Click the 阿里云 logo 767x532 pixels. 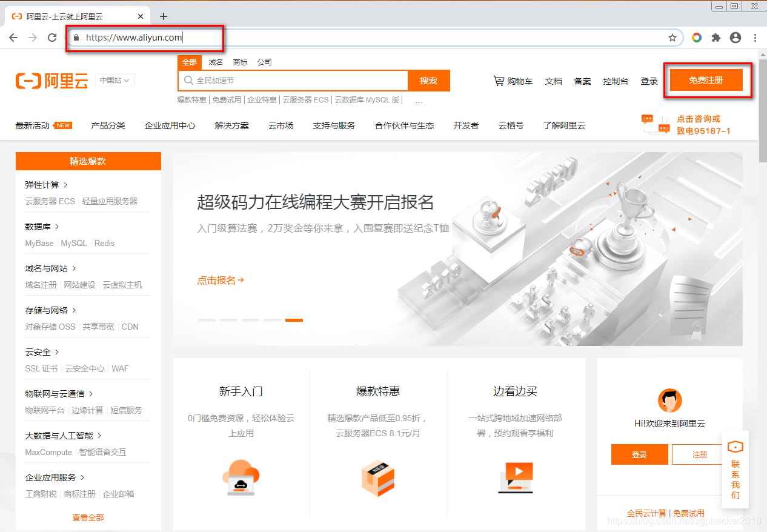[x=52, y=81]
